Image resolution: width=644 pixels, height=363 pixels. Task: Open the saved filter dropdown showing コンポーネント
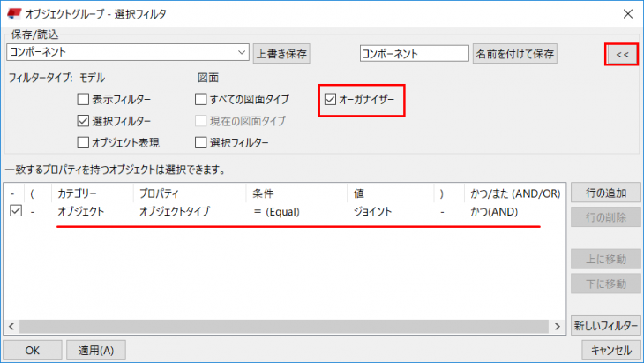click(x=128, y=52)
